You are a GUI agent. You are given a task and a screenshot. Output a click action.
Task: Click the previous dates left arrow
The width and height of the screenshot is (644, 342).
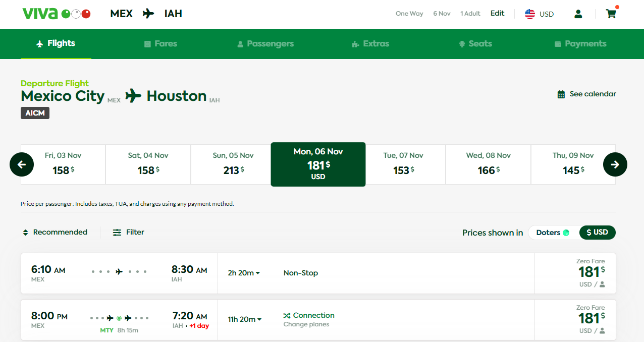(x=22, y=164)
